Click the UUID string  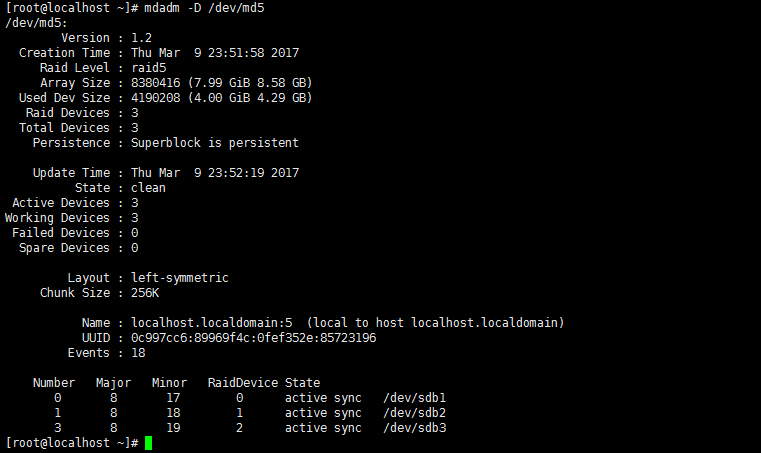click(253, 338)
